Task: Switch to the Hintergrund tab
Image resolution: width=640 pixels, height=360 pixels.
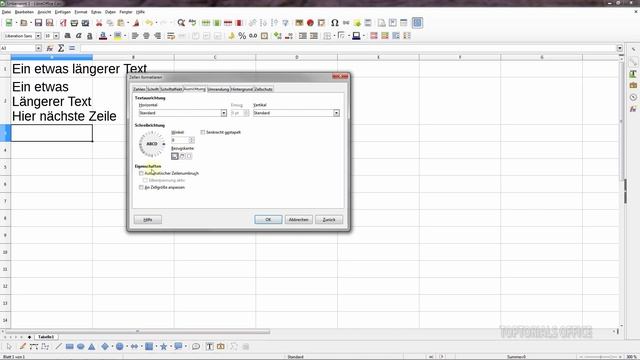Action: coord(242,89)
